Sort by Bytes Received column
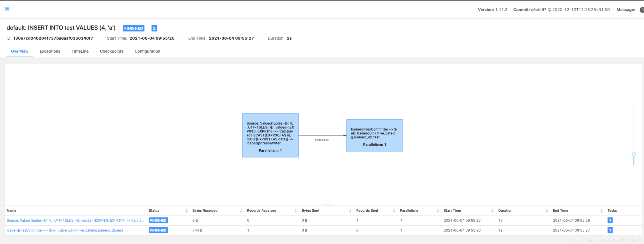Image resolution: width=644 pixels, height=244 pixels. pyautogui.click(x=241, y=211)
